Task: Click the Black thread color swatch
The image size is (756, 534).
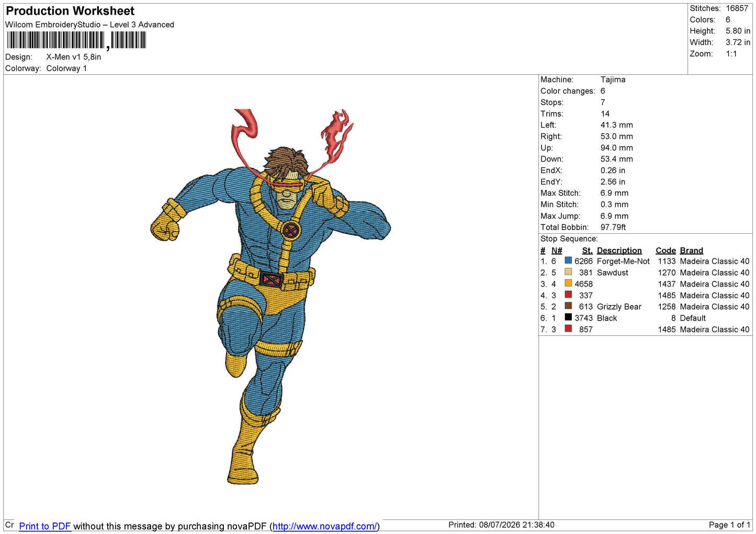Action: click(568, 317)
